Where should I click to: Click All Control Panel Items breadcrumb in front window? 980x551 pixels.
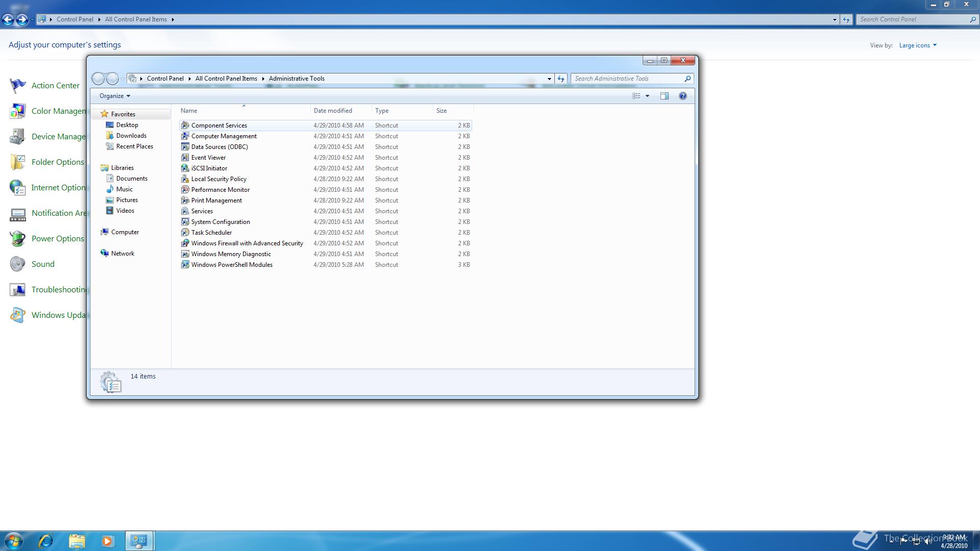coord(226,79)
